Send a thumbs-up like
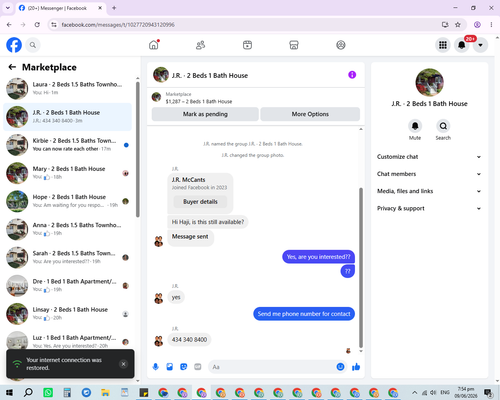The image size is (500, 400). pos(356,367)
